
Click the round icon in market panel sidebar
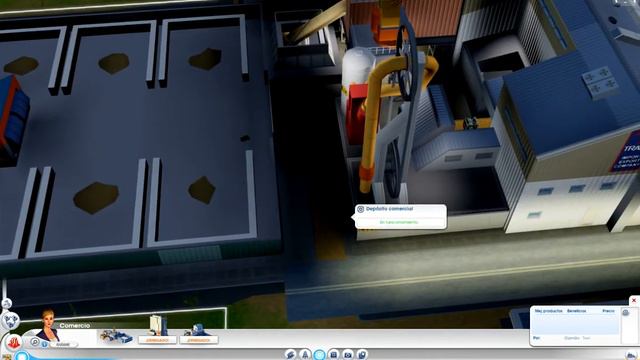point(626,313)
